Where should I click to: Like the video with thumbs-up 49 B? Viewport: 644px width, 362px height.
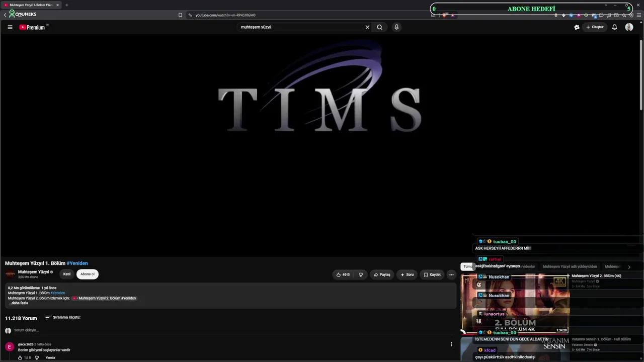coord(343,275)
